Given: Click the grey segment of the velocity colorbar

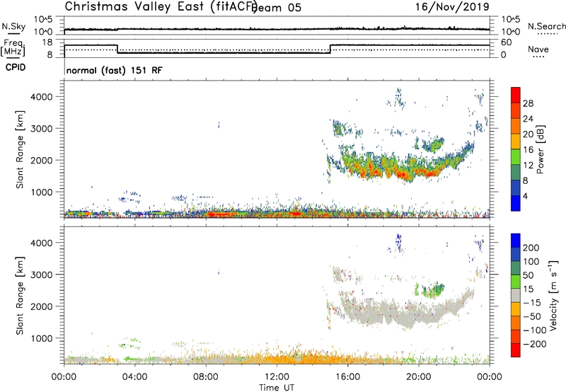Looking at the screenshot, I should (x=516, y=296).
